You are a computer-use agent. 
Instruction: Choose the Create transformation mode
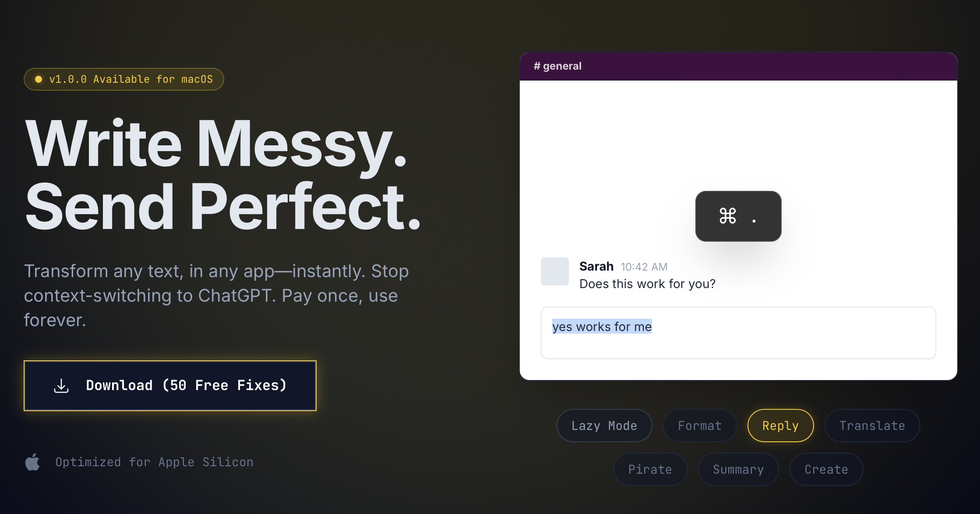tap(826, 469)
